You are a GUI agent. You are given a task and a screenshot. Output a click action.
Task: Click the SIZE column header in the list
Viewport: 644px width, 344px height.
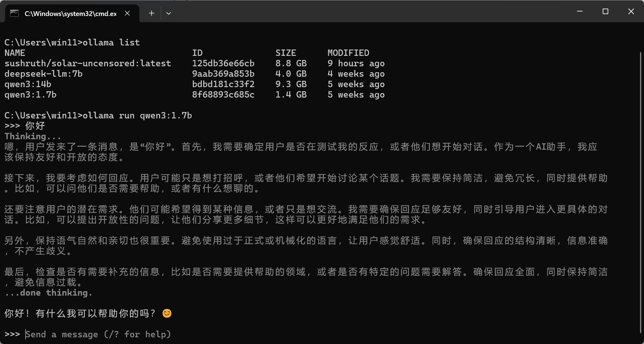(x=285, y=52)
